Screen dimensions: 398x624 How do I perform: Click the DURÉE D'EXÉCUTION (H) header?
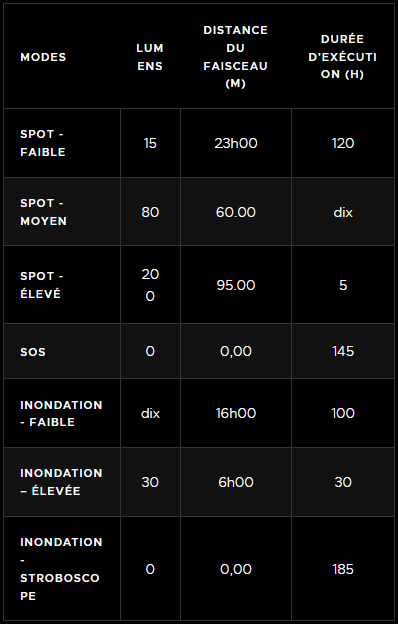pos(343,57)
